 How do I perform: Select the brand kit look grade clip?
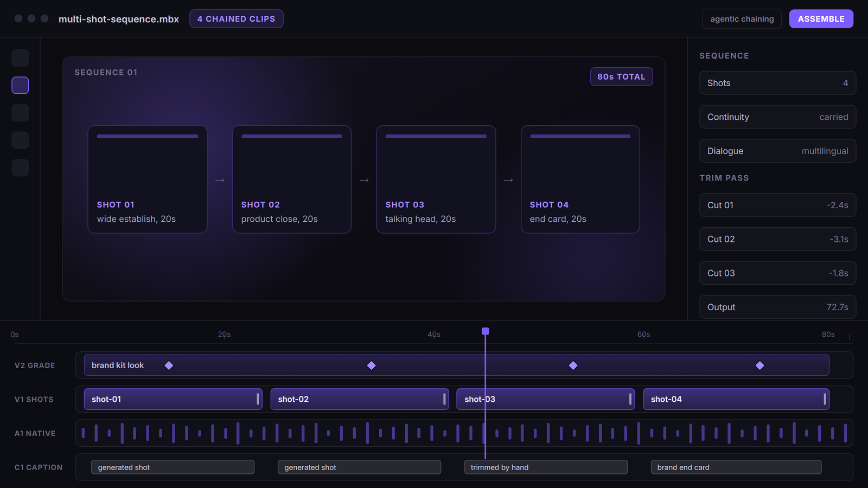(x=456, y=365)
